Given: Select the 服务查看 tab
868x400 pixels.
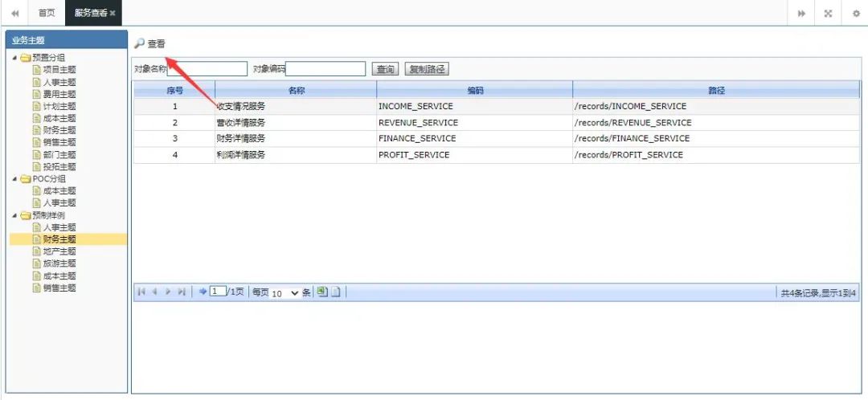Looking at the screenshot, I should pos(91,14).
